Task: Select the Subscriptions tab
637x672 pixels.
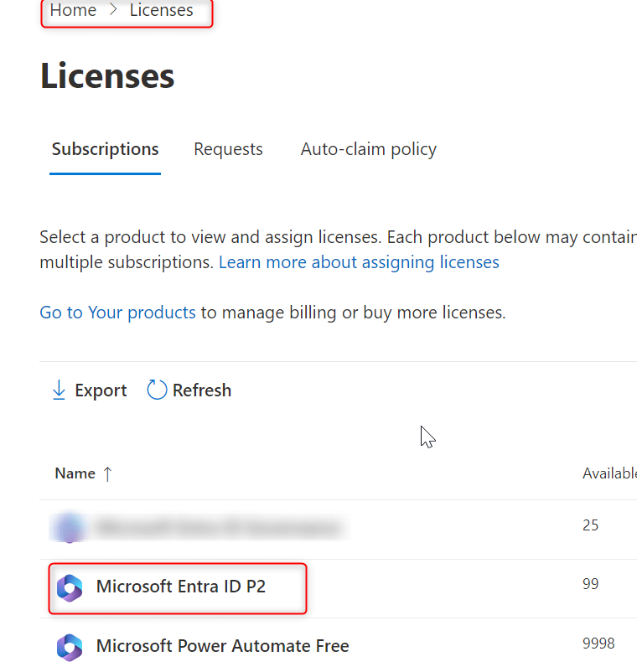Action: [105, 148]
